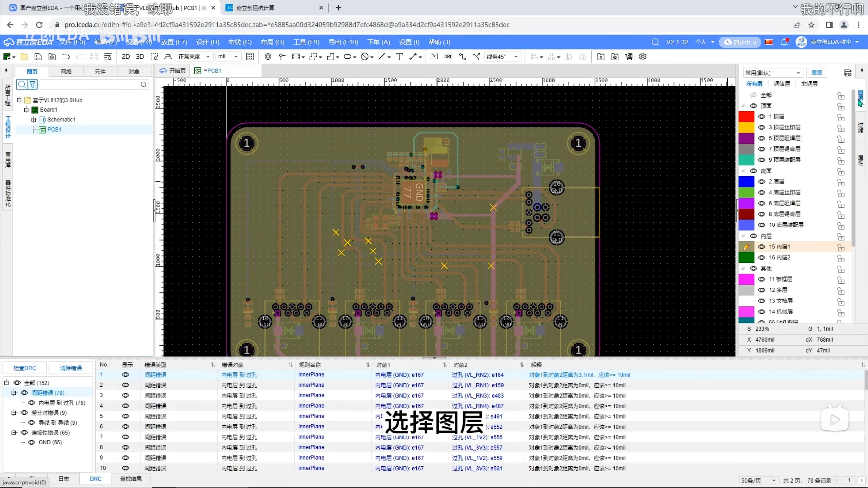Switch to the 网络 tab
Image resolution: width=868 pixels, height=488 pixels.
(x=66, y=72)
